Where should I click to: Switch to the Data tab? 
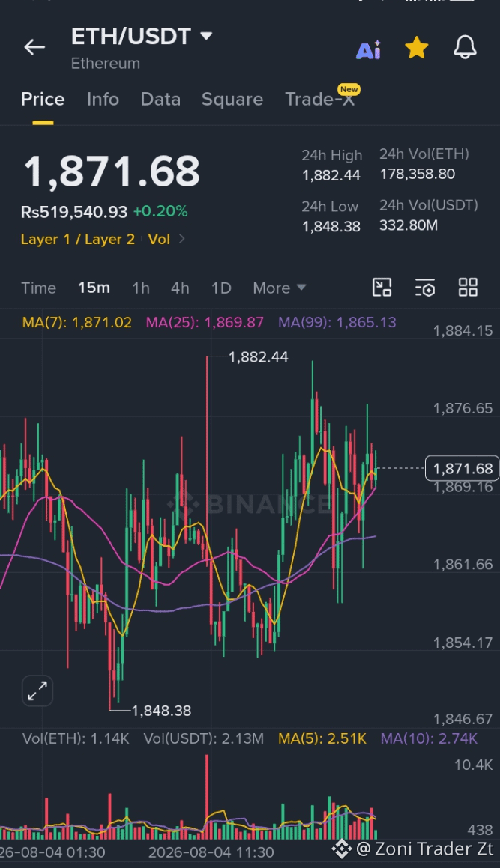click(x=160, y=99)
